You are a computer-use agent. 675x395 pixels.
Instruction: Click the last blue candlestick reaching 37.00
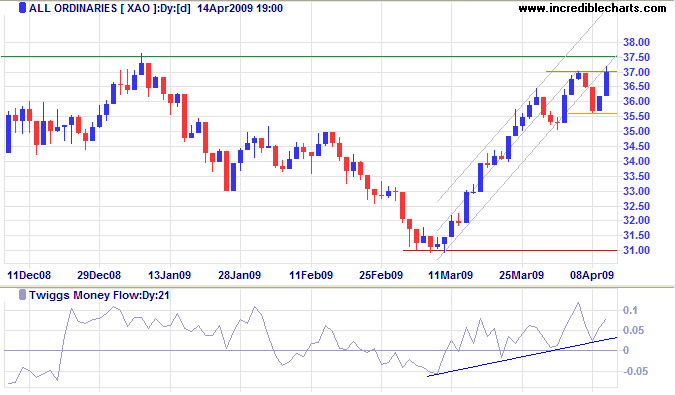(606, 82)
